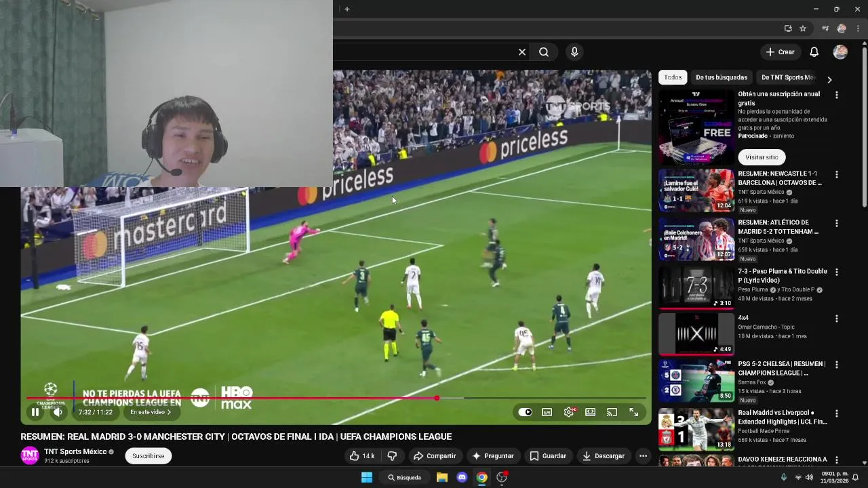Open options menu for sponsored ad

[837, 95]
